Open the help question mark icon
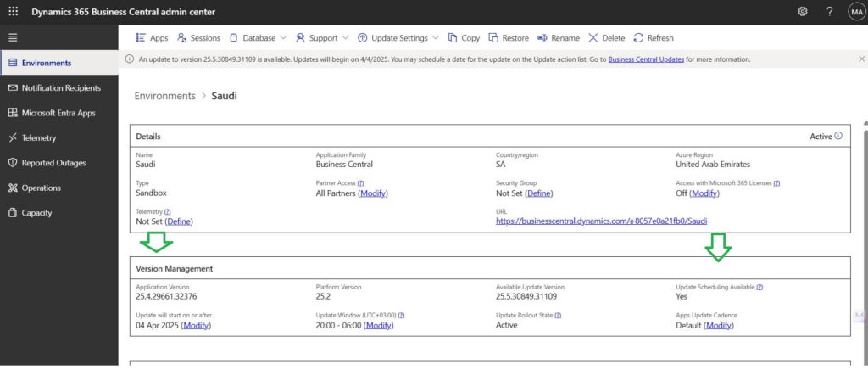 tap(829, 12)
